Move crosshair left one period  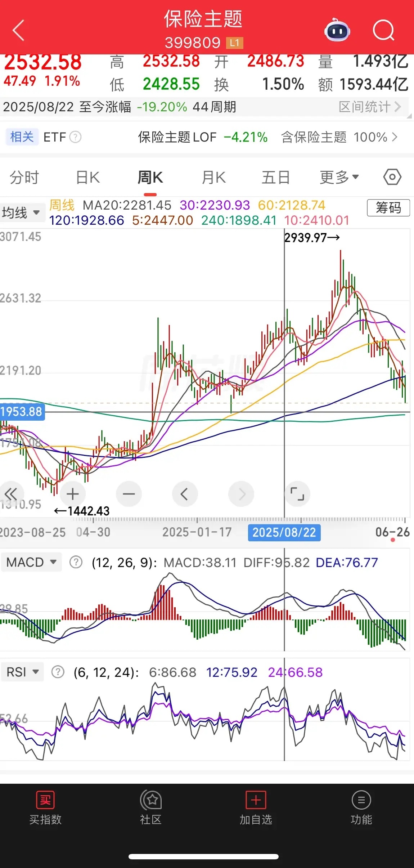185,494
